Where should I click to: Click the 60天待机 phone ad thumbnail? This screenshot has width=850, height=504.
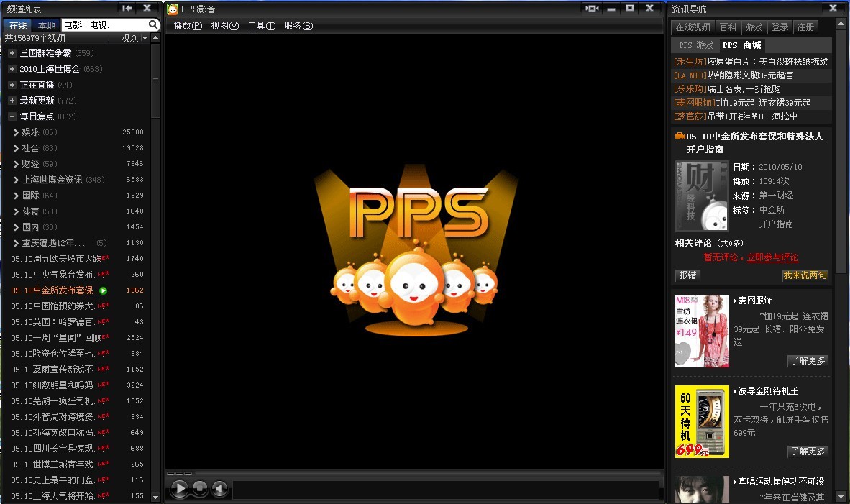pyautogui.click(x=702, y=421)
